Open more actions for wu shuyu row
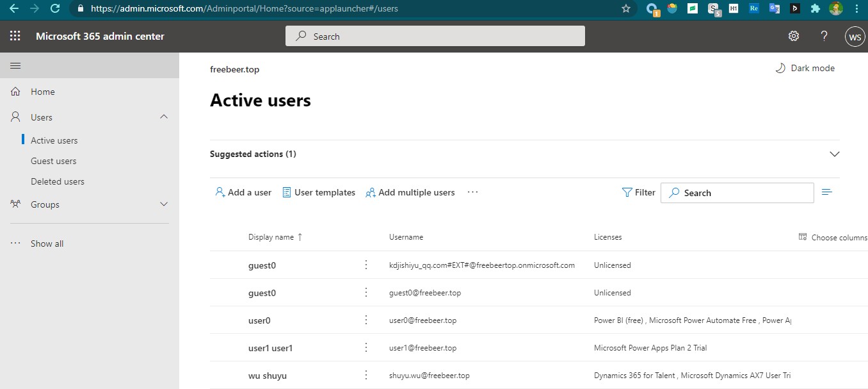This screenshot has width=868, height=389. (366, 375)
